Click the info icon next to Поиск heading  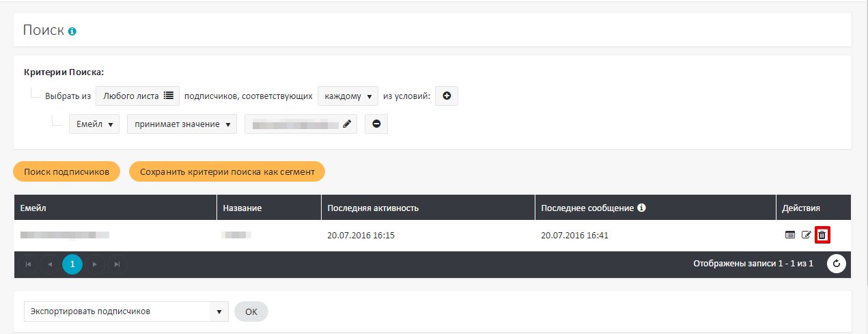[x=72, y=31]
